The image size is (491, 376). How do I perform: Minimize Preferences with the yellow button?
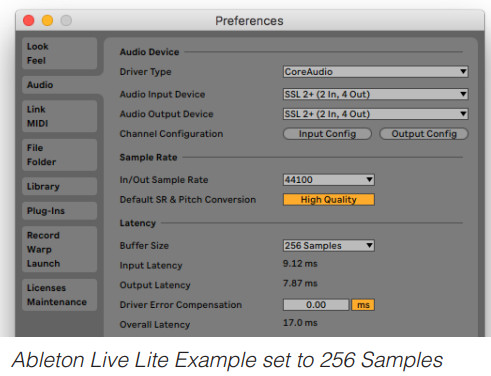pyautogui.click(x=47, y=20)
